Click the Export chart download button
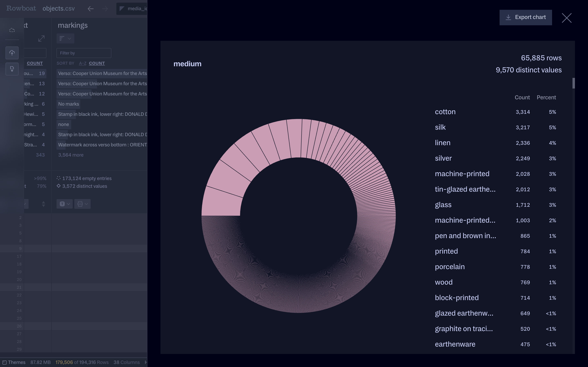This screenshot has height=367, width=588. click(x=525, y=18)
